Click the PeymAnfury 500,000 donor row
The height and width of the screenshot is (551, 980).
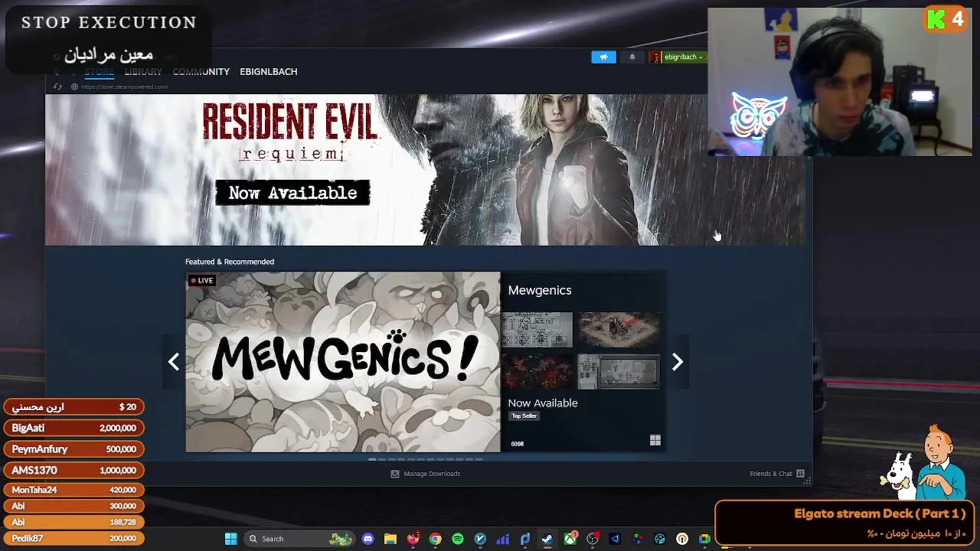click(x=73, y=449)
